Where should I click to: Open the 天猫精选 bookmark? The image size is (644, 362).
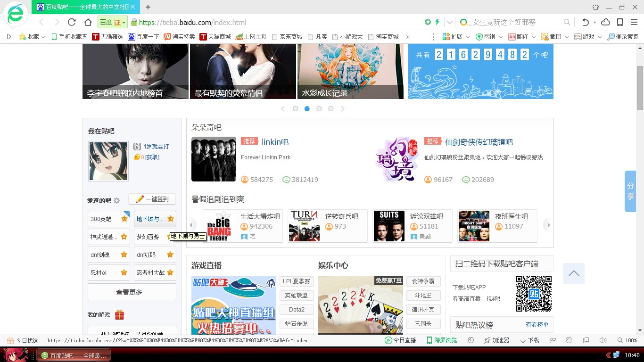click(107, 36)
